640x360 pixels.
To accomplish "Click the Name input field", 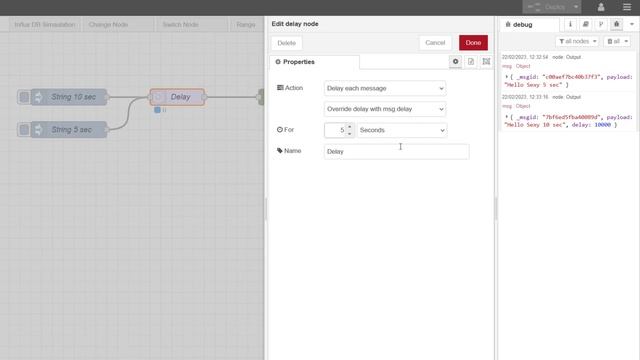I will tap(396, 151).
